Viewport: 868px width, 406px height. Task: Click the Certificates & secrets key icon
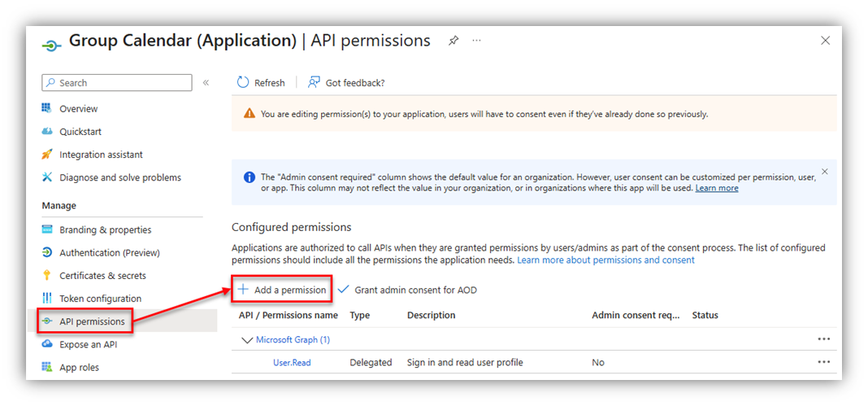click(x=47, y=275)
